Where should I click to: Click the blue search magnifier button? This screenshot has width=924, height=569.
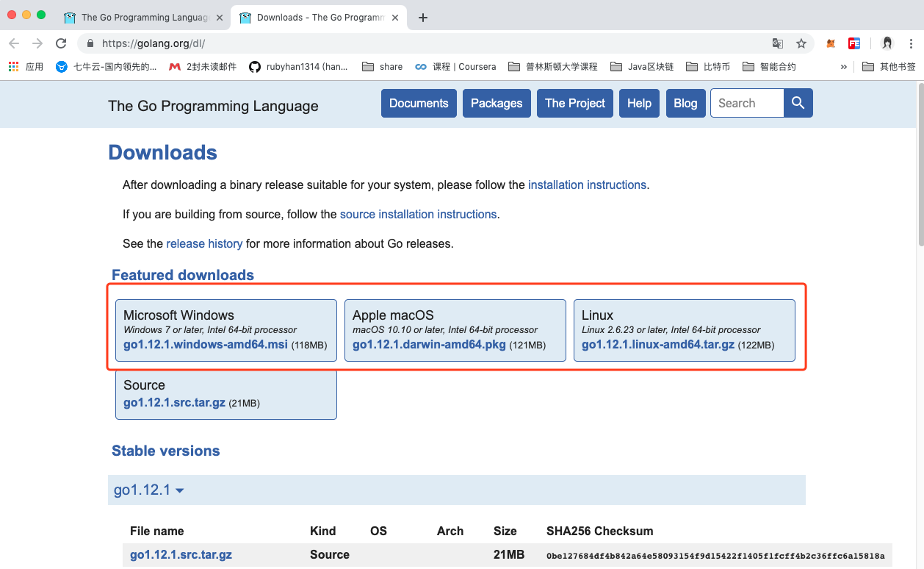pyautogui.click(x=798, y=103)
